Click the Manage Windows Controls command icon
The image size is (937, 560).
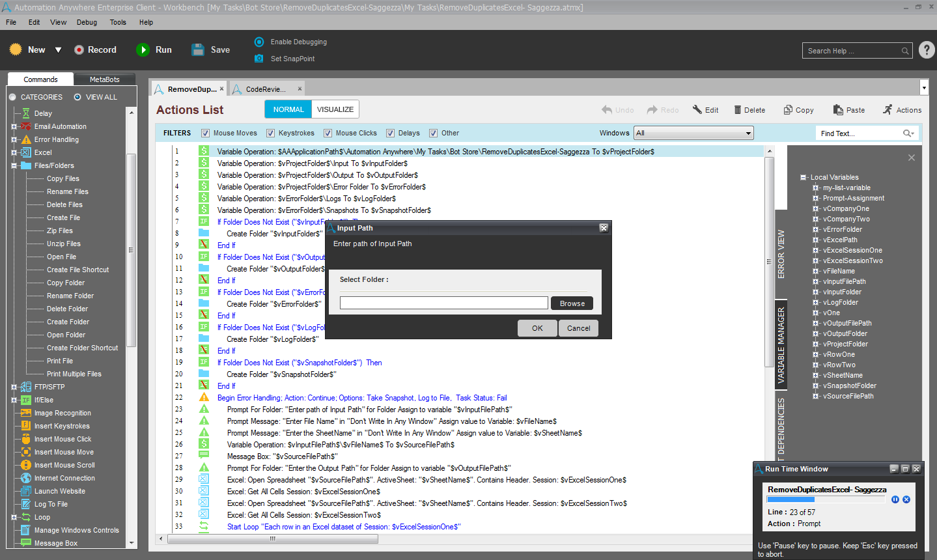click(x=26, y=530)
